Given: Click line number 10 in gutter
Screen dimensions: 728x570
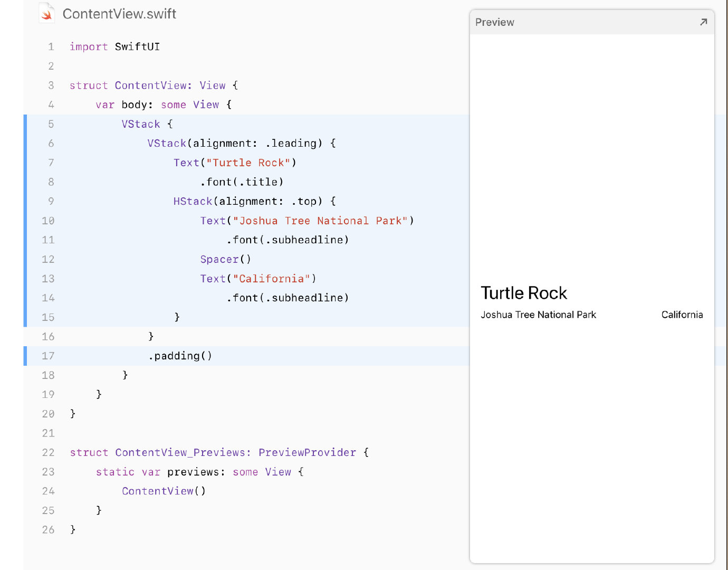Looking at the screenshot, I should coord(48,221).
